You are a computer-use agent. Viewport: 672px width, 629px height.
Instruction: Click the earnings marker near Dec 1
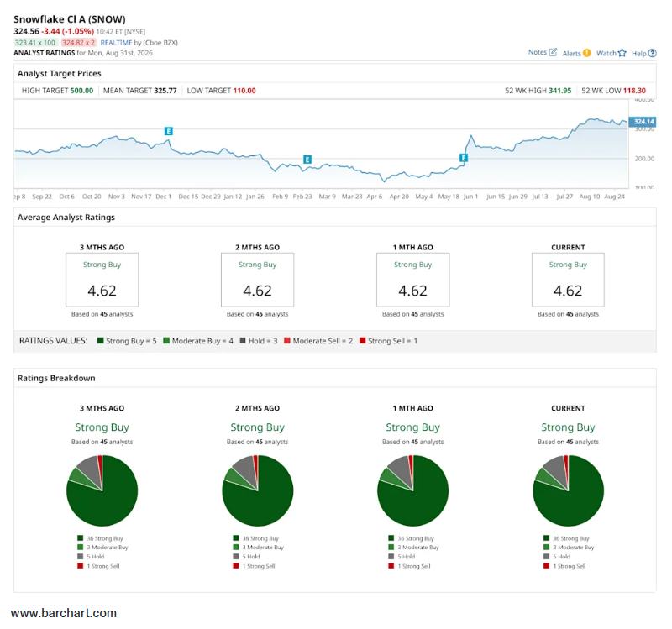tap(169, 131)
